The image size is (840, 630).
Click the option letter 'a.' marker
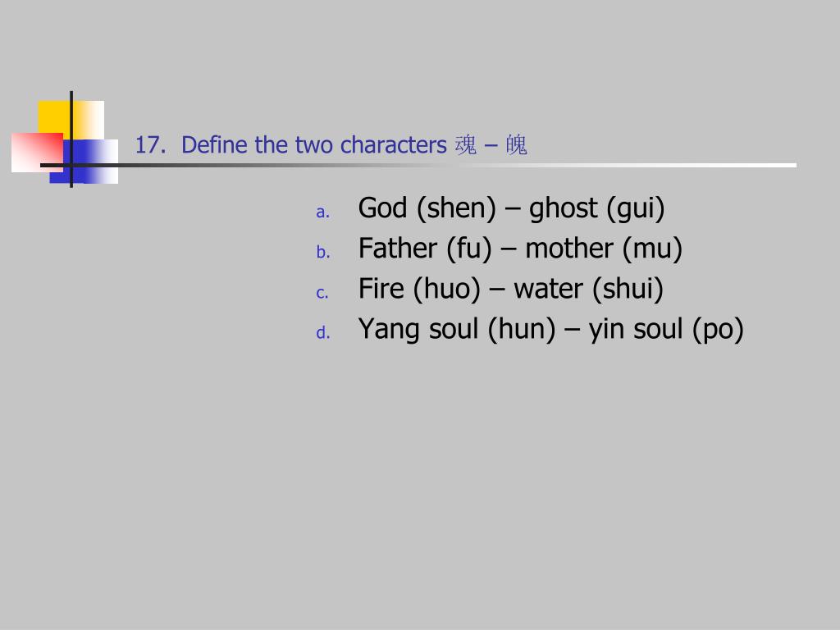pyautogui.click(x=322, y=212)
